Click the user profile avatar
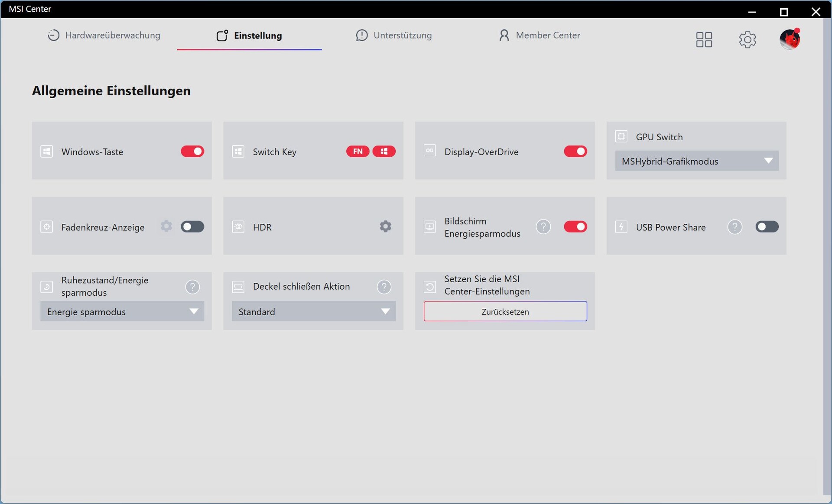This screenshot has width=832, height=504. pos(789,39)
